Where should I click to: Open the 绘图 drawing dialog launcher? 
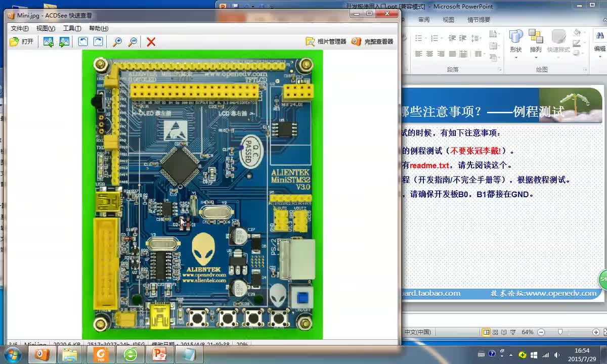click(584, 69)
